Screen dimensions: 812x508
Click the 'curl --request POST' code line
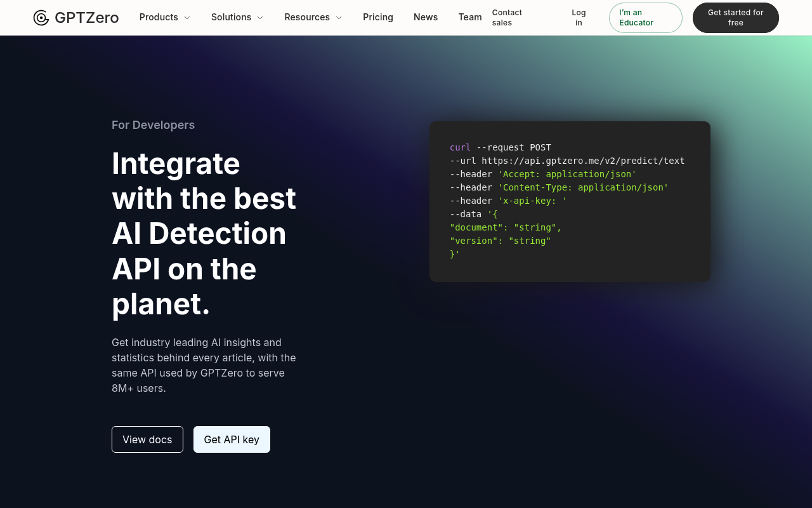501,147
